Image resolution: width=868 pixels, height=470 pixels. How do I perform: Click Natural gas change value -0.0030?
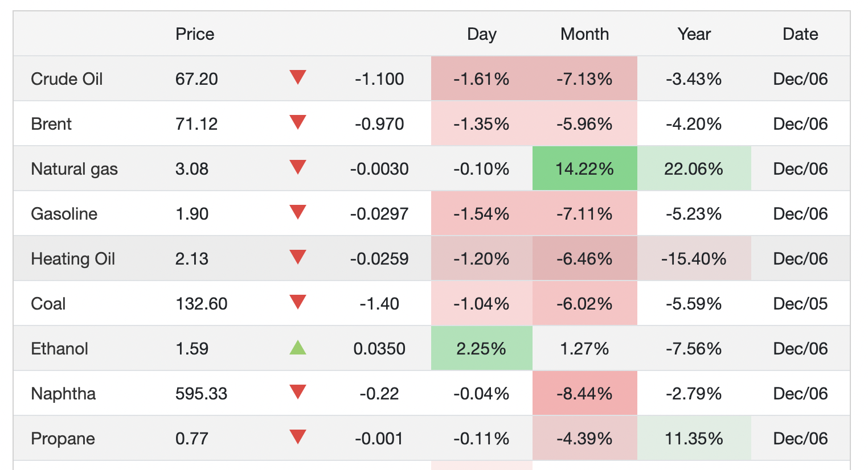point(379,169)
